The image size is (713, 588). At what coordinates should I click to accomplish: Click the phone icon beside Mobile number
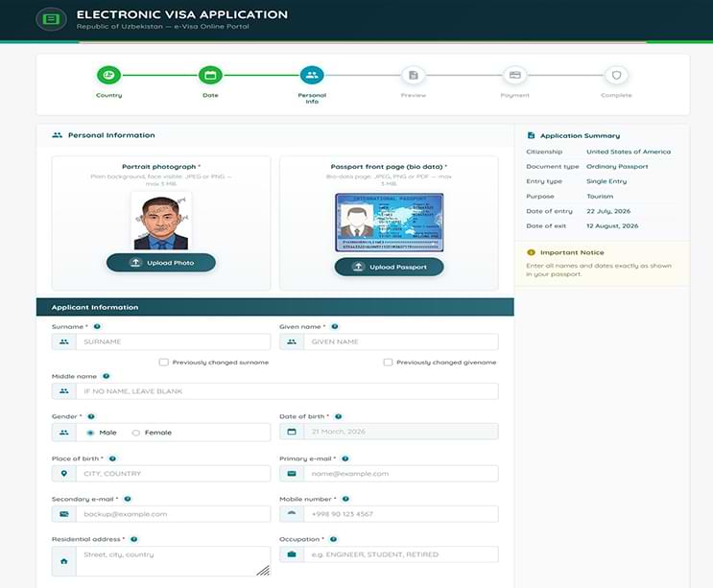(292, 514)
